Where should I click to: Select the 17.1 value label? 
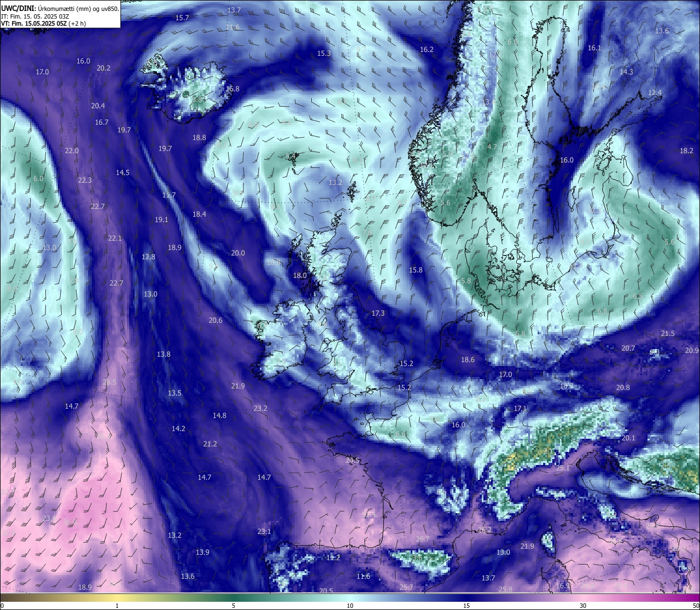pyautogui.click(x=520, y=409)
